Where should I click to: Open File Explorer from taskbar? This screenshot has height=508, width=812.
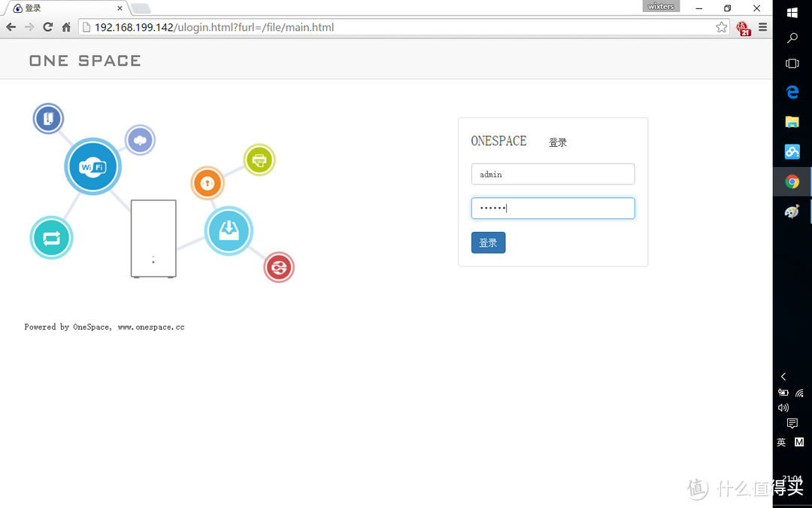pyautogui.click(x=792, y=122)
